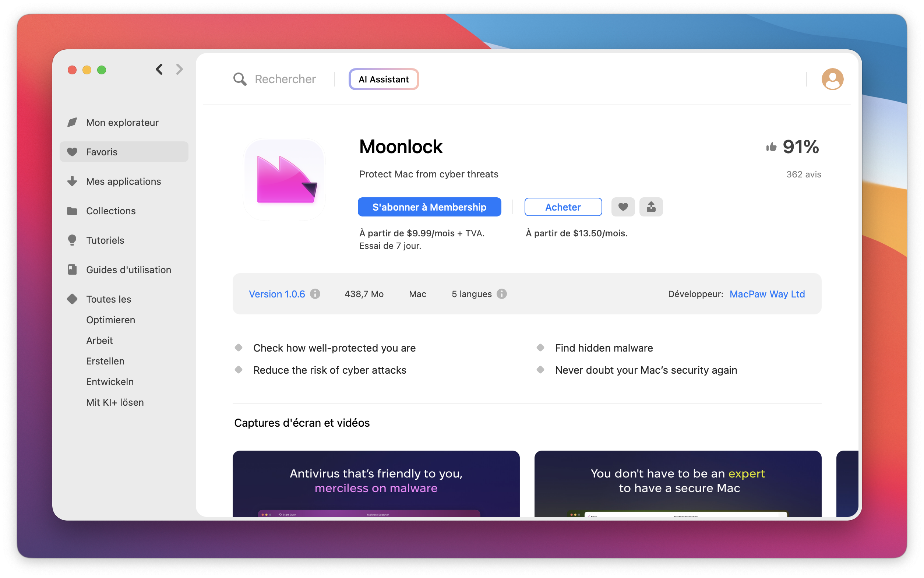Click the book icon beside Guides d'utilisation
The width and height of the screenshot is (924, 578).
72,269
